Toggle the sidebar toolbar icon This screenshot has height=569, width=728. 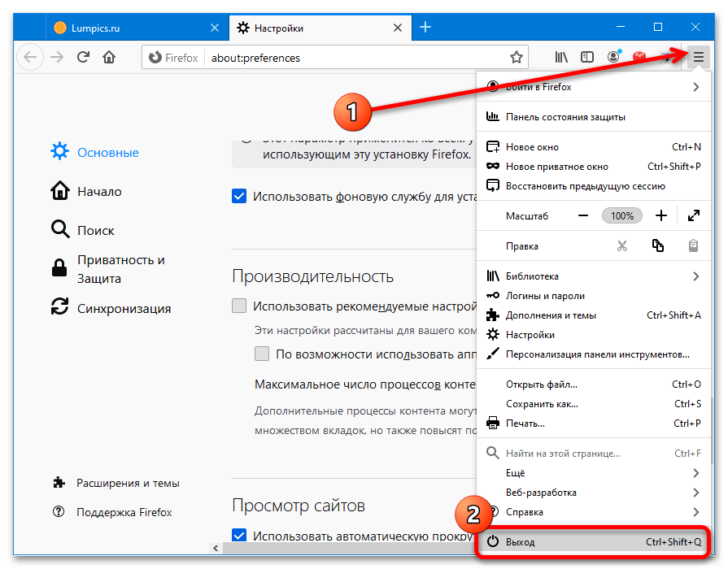click(x=587, y=57)
